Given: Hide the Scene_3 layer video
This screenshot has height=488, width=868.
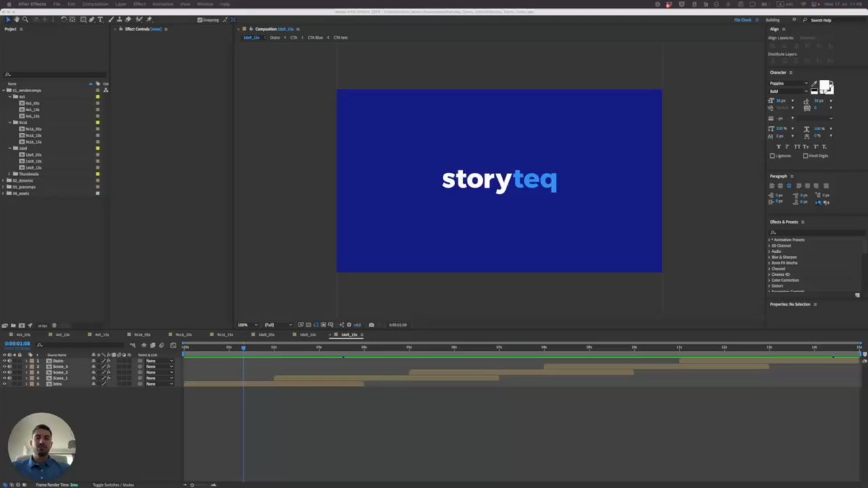Looking at the screenshot, I should 5,367.
